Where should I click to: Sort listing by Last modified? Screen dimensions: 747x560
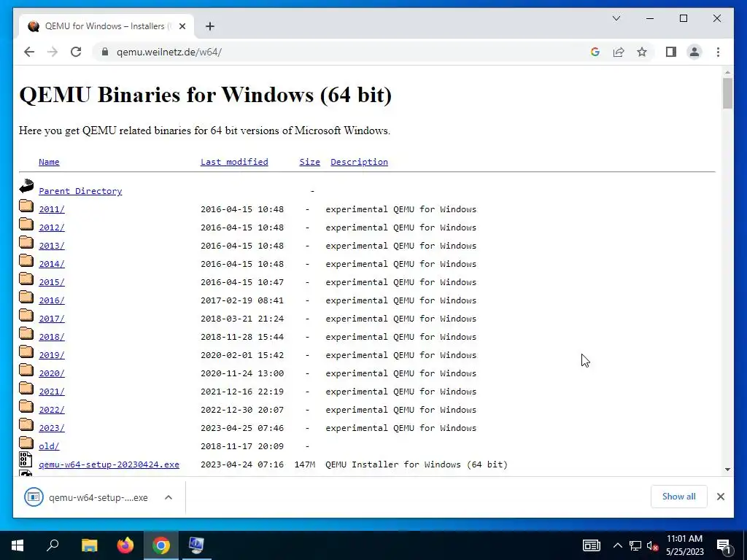click(x=234, y=162)
